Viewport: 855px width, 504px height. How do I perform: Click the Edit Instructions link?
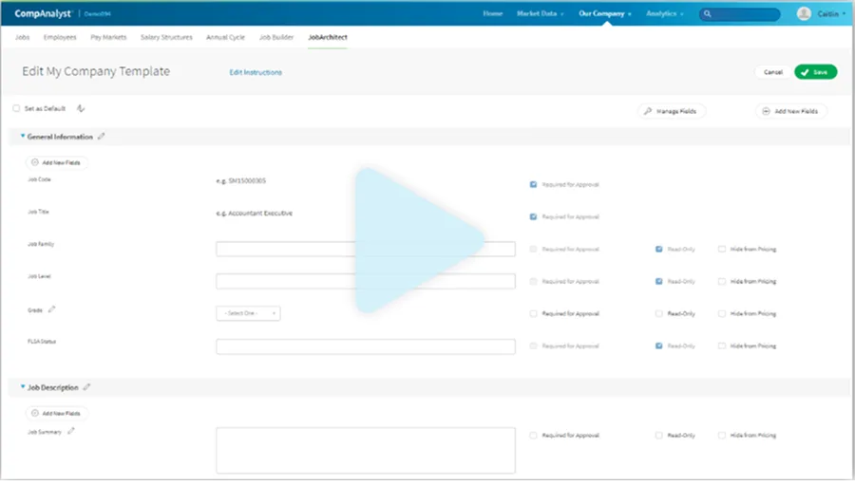tap(256, 72)
